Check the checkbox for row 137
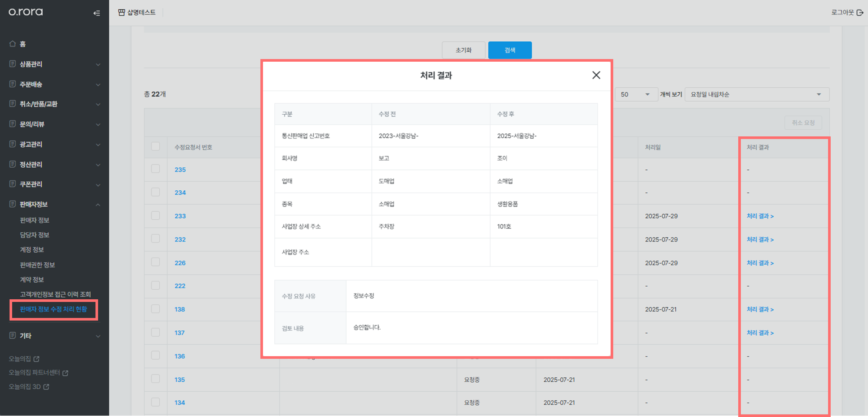This screenshot has height=417, width=868. (x=155, y=332)
